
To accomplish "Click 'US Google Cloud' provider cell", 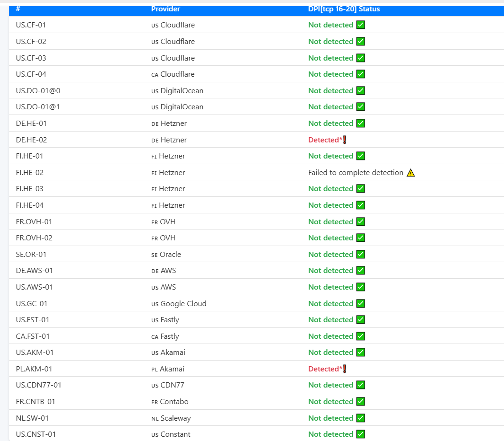I will [179, 304].
